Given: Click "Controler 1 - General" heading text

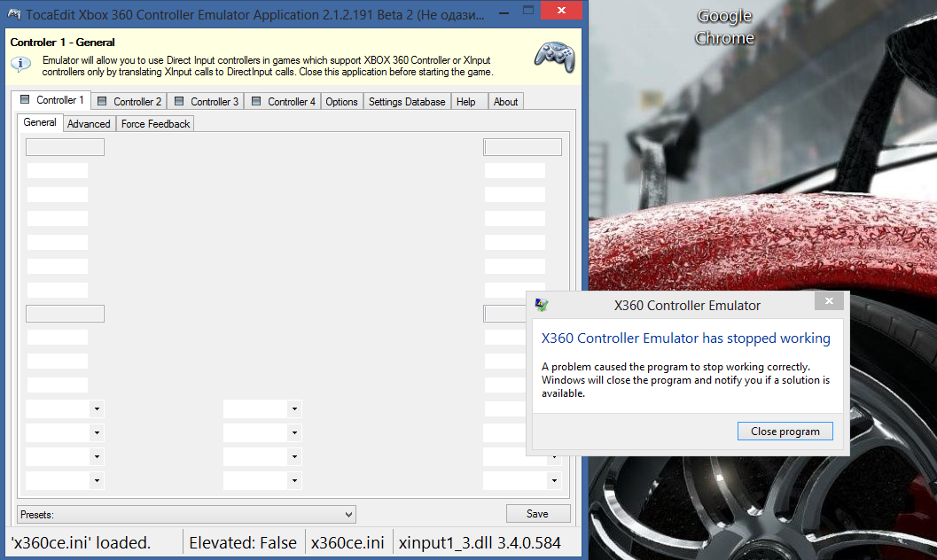Looking at the screenshot, I should coord(62,43).
